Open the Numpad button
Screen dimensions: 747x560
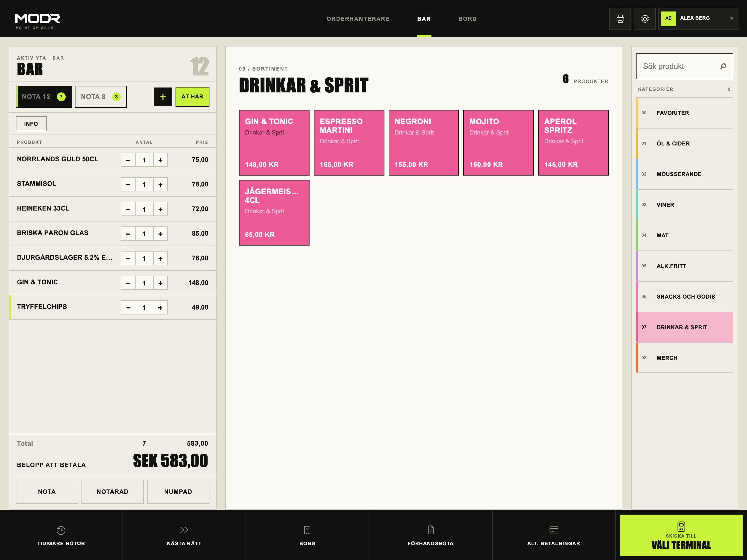tap(178, 491)
